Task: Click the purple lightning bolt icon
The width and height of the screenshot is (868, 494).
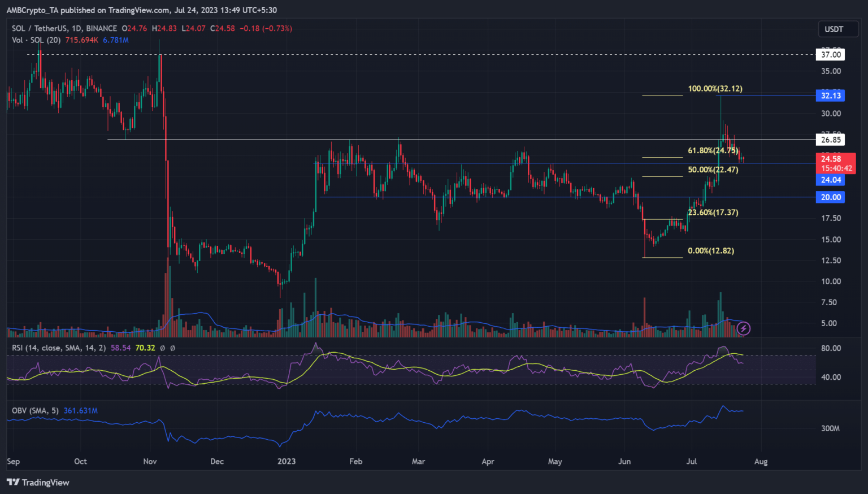Action: 744,328
